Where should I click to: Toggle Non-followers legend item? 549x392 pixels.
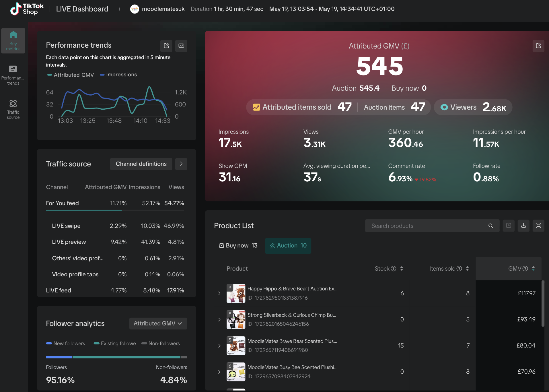pos(161,344)
